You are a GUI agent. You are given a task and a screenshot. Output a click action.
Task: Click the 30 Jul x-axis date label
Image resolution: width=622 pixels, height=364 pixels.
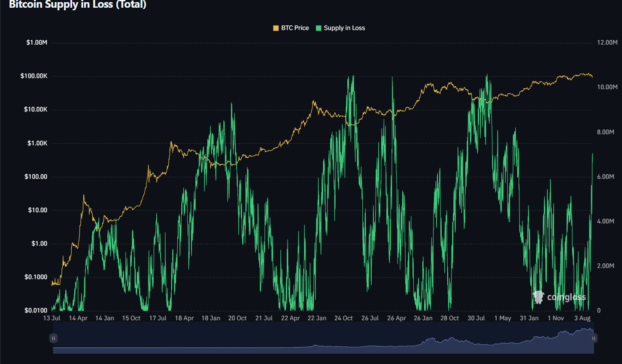click(x=476, y=318)
